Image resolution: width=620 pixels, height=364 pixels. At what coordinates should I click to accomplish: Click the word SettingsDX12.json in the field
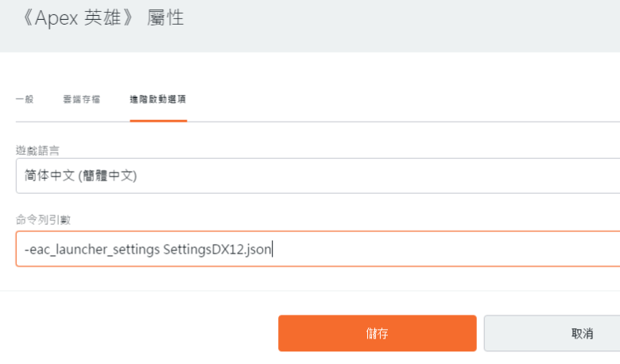click(x=216, y=250)
